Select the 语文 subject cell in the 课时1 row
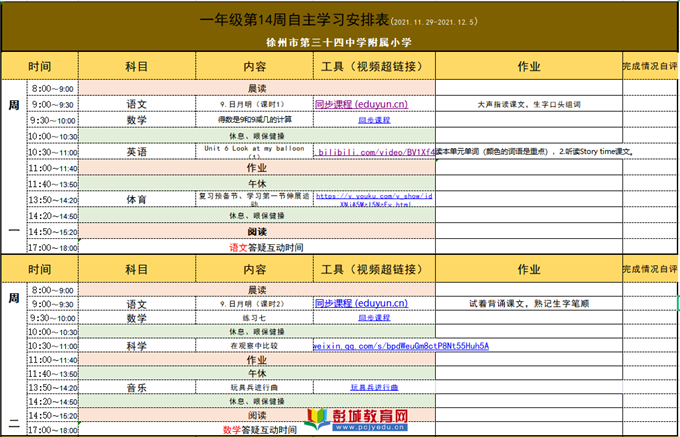Image resolution: width=680 pixels, height=437 pixels. [x=137, y=104]
